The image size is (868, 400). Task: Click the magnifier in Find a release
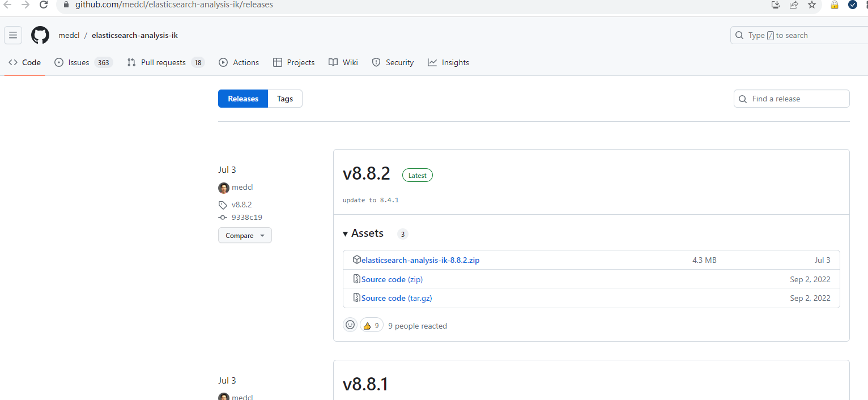tap(743, 99)
